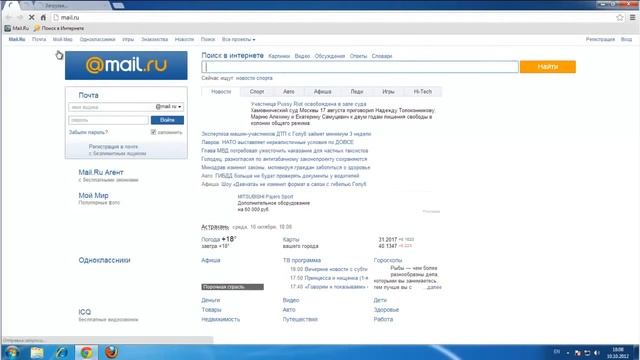
Task: Click the browser address bar
Action: coord(333,18)
